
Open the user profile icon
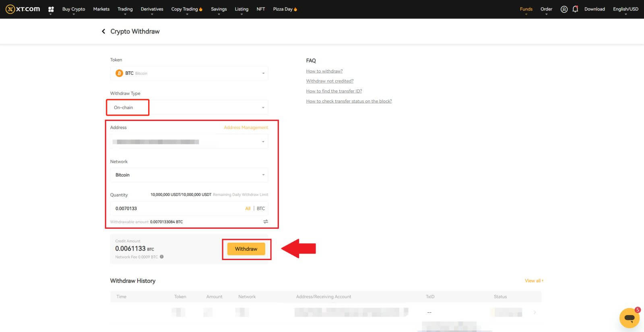[x=564, y=9]
